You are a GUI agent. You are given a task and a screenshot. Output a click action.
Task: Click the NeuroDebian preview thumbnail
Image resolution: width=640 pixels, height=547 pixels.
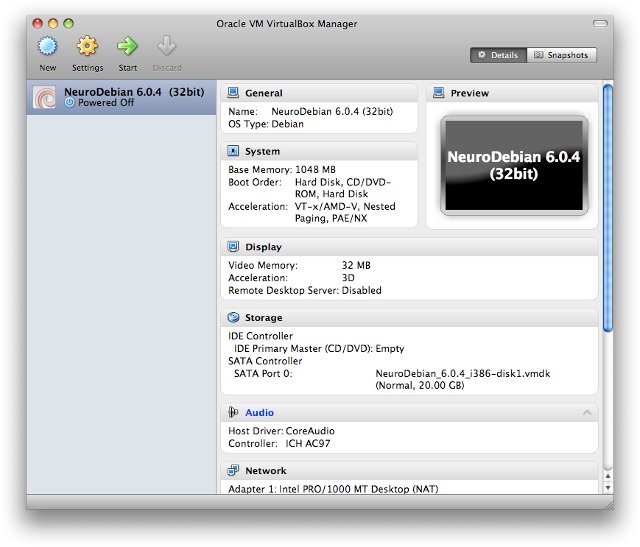514,165
